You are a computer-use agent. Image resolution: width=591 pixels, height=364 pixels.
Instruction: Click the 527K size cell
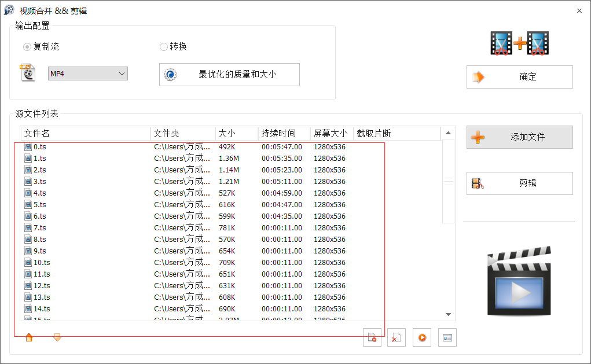coord(227,193)
